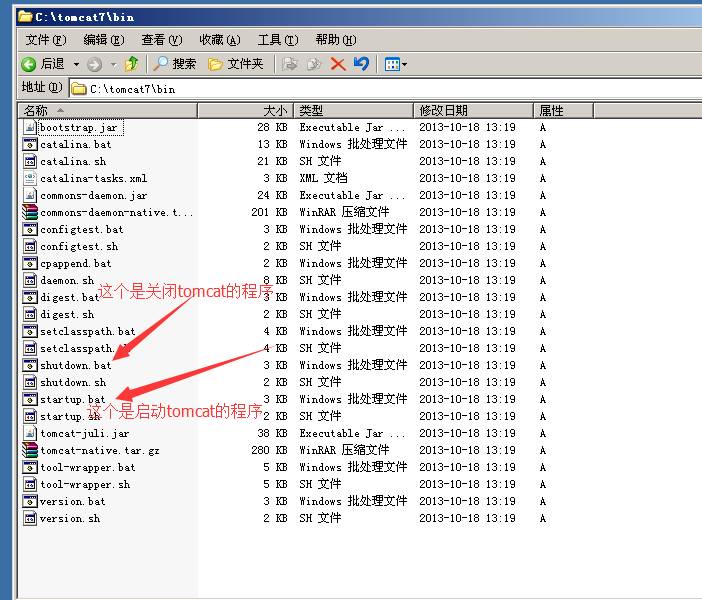Select the digest.sh file icon
This screenshot has height=600, width=702.
30,314
